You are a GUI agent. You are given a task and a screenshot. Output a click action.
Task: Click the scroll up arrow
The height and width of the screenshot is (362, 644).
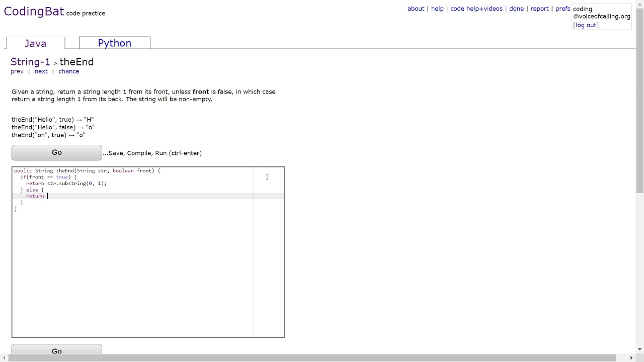click(x=639, y=4)
